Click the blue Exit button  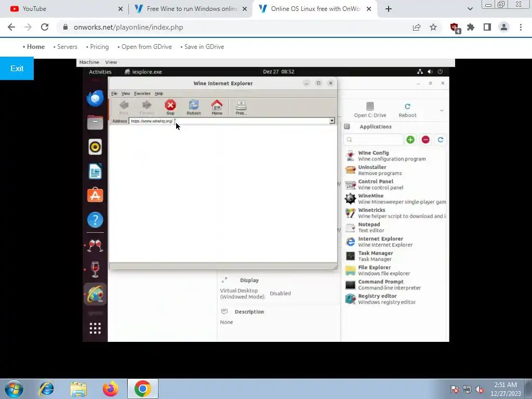tap(17, 69)
